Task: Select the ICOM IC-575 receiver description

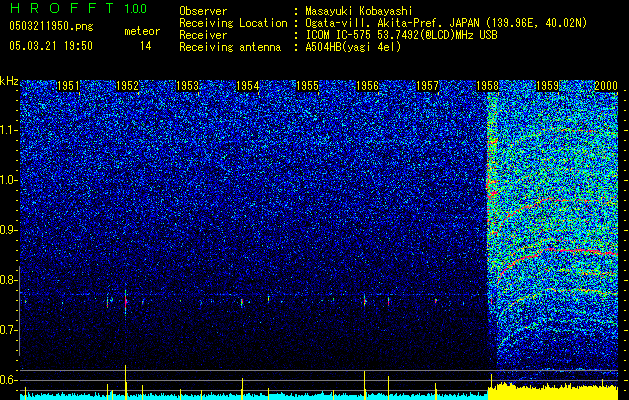Action: pyautogui.click(x=401, y=35)
